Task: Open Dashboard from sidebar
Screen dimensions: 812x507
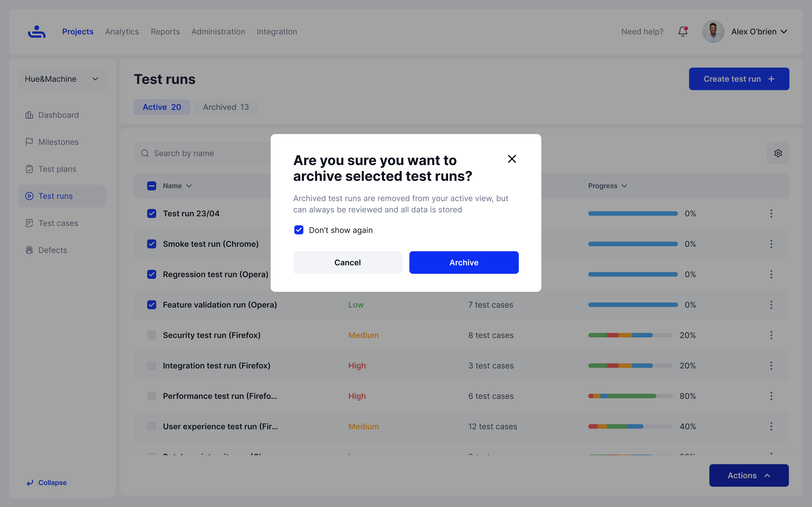Action: (x=58, y=115)
